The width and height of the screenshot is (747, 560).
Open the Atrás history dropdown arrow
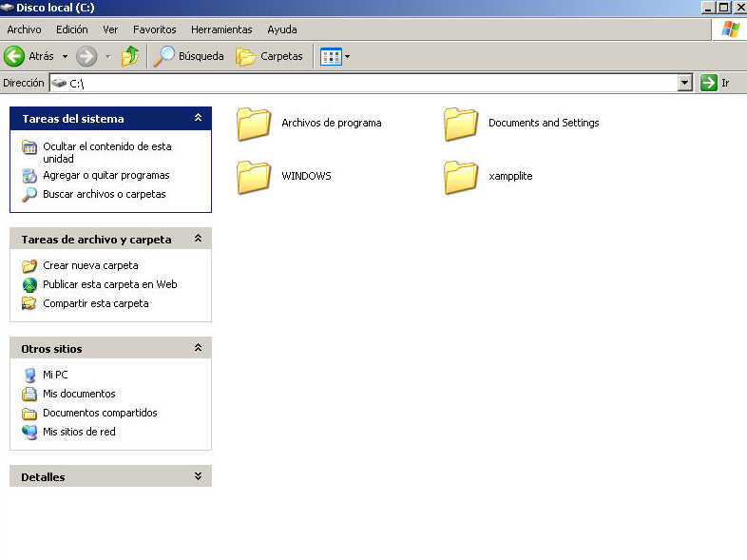(65, 56)
